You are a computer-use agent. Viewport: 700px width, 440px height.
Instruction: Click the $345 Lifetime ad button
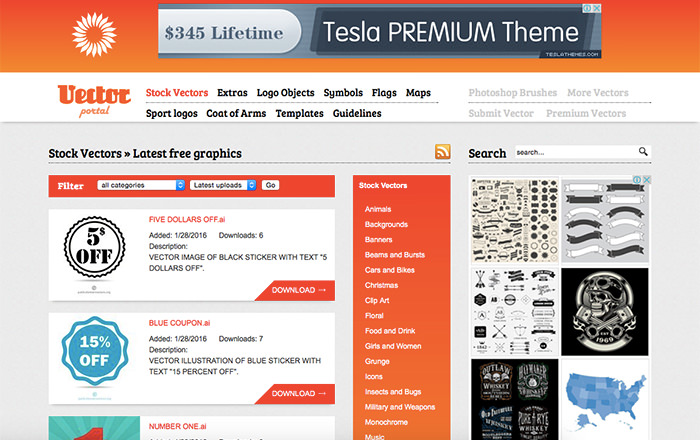click(229, 32)
